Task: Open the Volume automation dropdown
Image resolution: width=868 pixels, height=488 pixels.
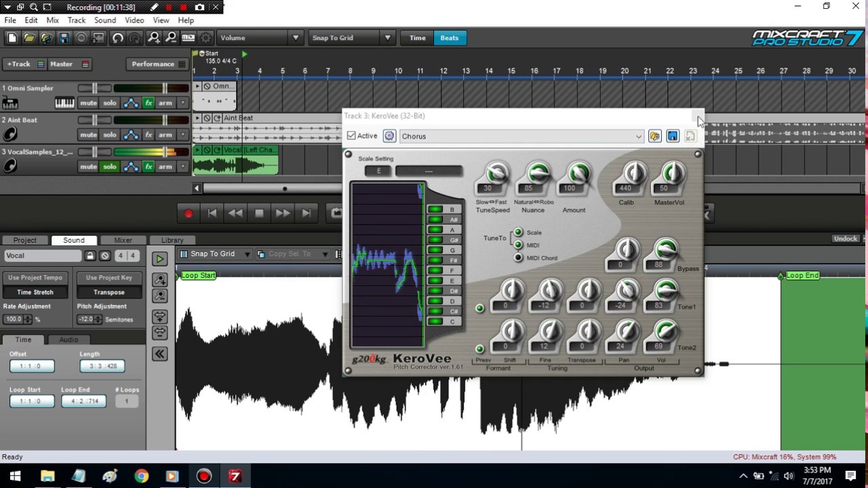Action: pyautogui.click(x=296, y=38)
